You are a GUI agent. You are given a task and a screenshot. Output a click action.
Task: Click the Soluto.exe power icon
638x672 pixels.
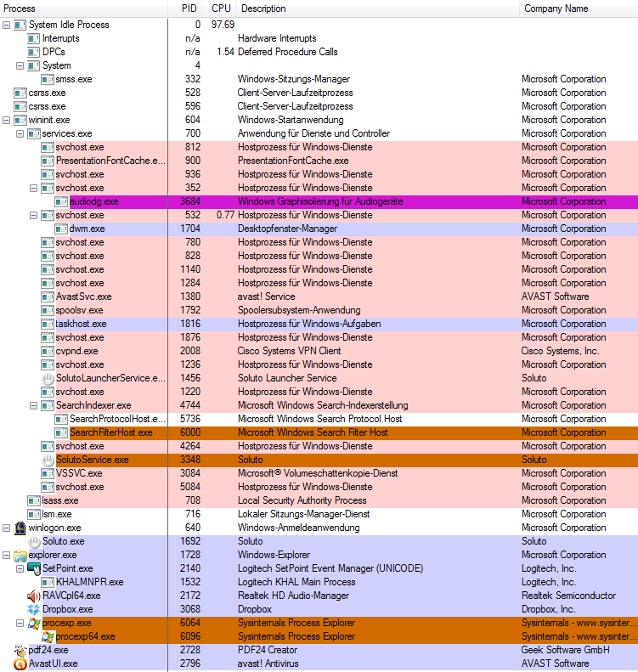coord(33,542)
